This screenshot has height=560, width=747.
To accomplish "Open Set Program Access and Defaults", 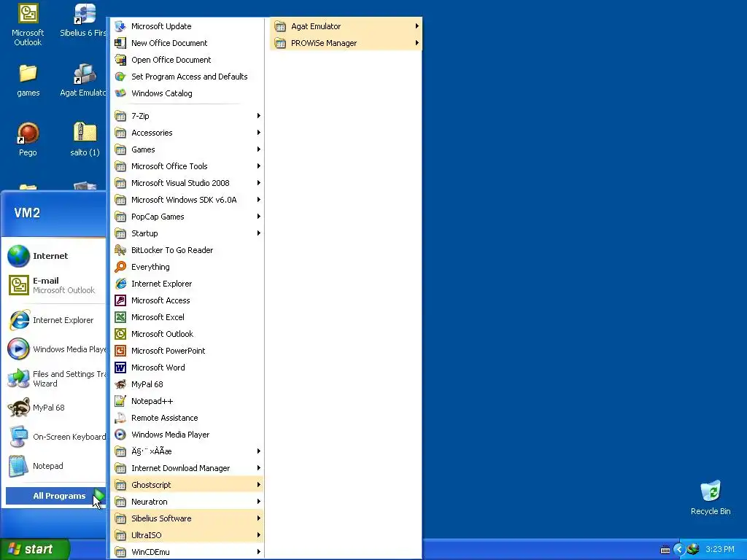I will pos(187,76).
